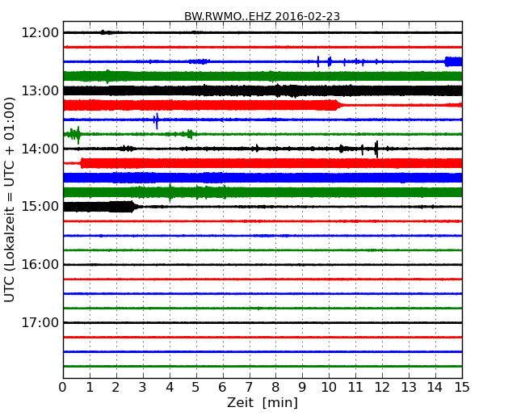Click the plot title BW.RWMO..EHZ 2016-02-23
This screenshot has height=420, width=525.
[x=262, y=16]
